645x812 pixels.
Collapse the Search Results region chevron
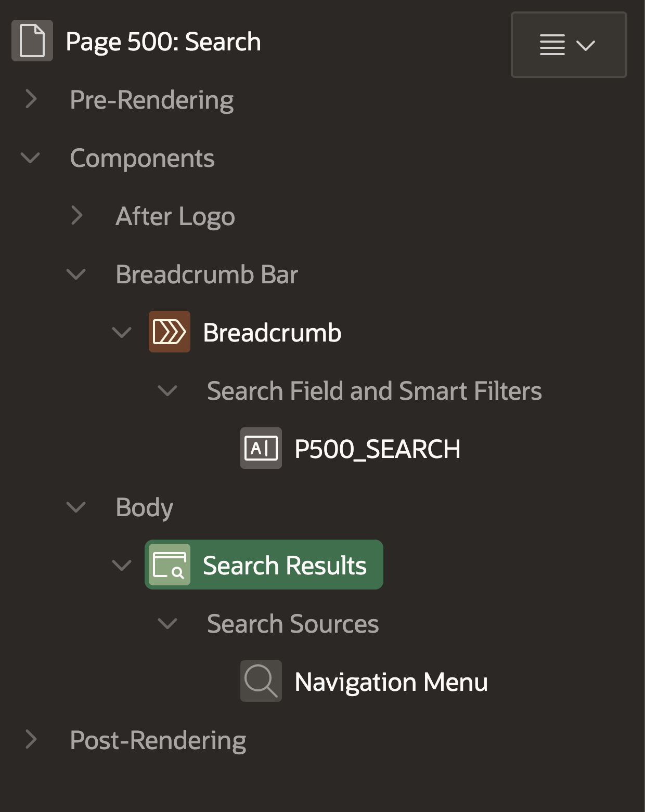pos(122,565)
